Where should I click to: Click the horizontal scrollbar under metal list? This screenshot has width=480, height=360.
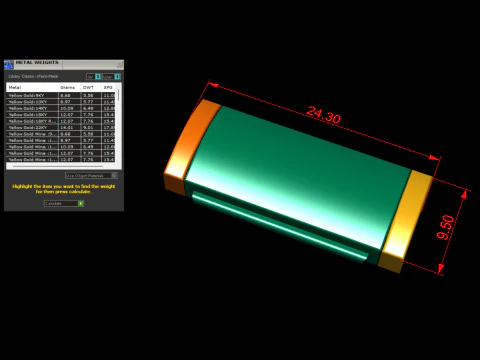[57, 166]
